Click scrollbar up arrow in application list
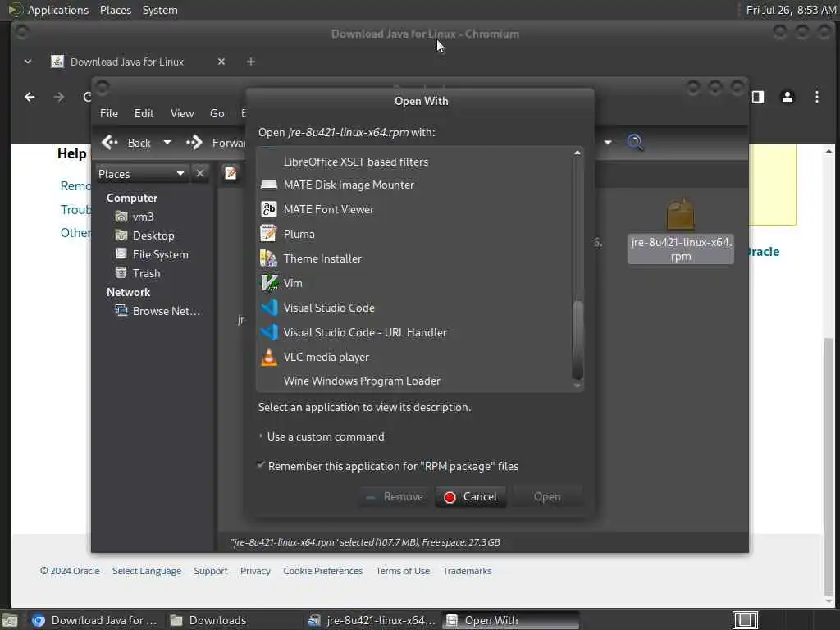Image resolution: width=840 pixels, height=630 pixels. (x=577, y=153)
